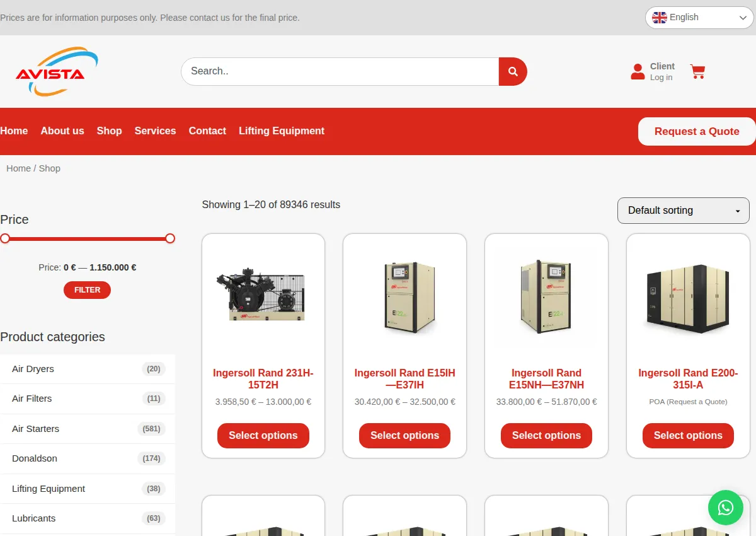Select options for Ingersoll Rand E200-315I-A
The width and height of the screenshot is (756, 536).
[x=688, y=436]
